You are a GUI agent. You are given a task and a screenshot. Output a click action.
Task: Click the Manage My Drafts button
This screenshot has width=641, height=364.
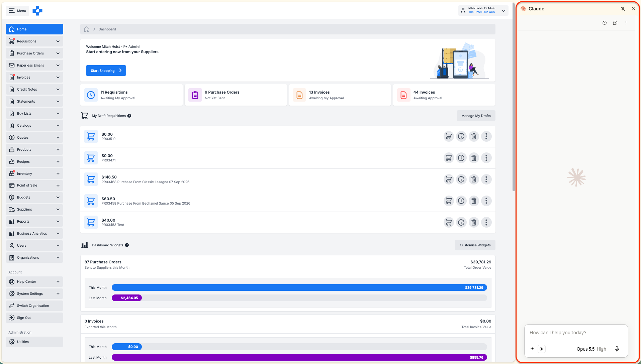click(476, 116)
